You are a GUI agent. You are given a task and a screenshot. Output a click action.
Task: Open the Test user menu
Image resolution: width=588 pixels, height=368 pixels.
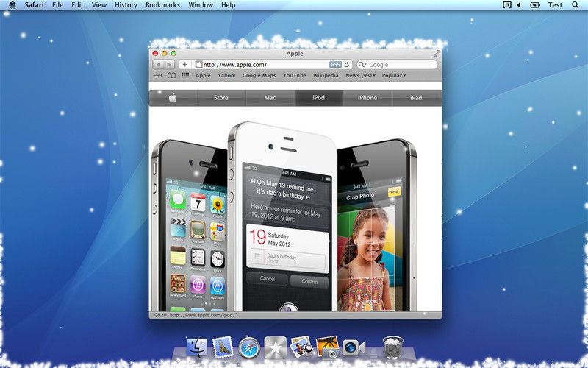[555, 5]
